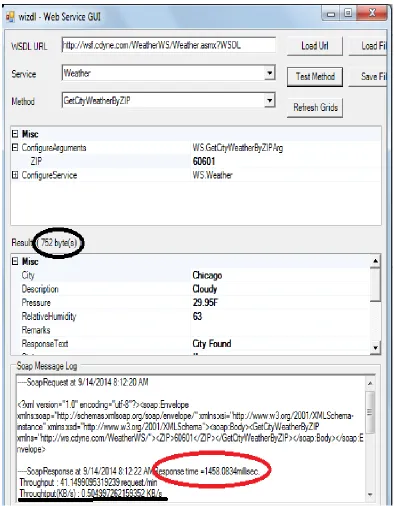Click Soap Message Log scroll down arrow

pos(370,494)
